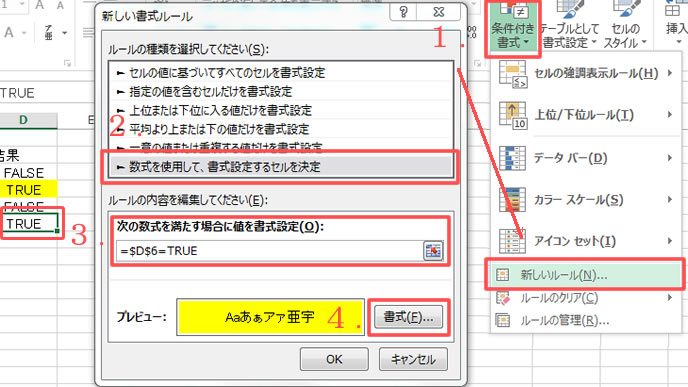Select rule type 数式を使用して、書式設定するセルを決定
This screenshot has width=688, height=387.
(281, 167)
